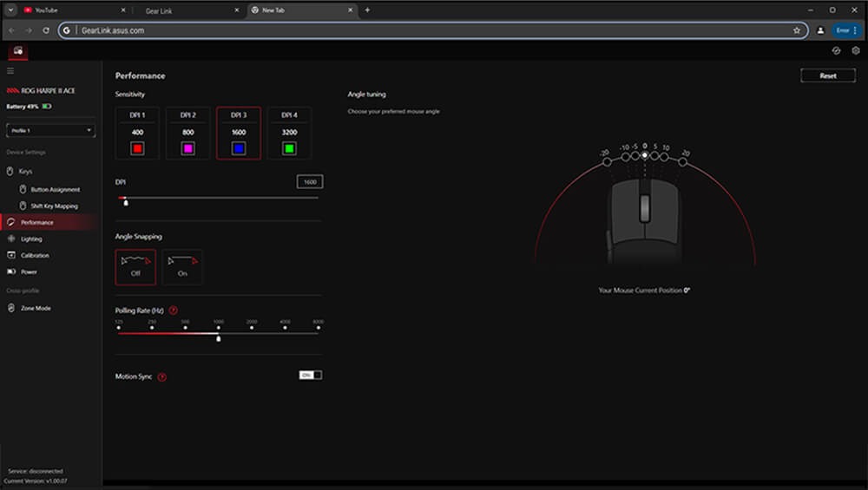The height and width of the screenshot is (490, 868).
Task: Open Zone Mode in the sidebar
Action: [x=36, y=308]
